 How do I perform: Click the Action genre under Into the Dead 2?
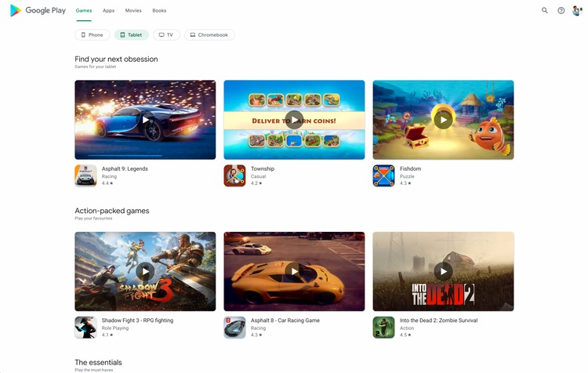pos(407,328)
